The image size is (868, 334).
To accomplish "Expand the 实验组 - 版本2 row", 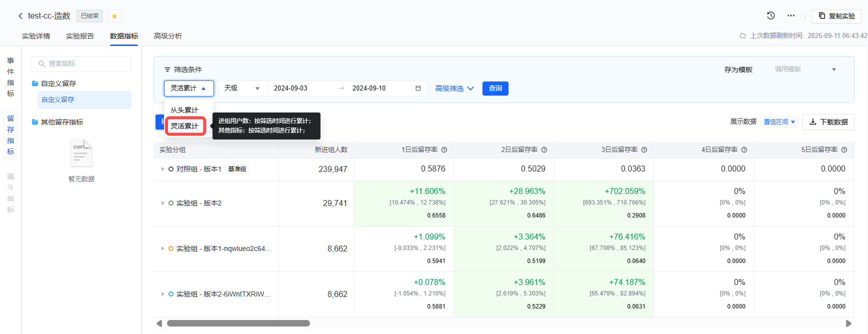I will point(162,203).
